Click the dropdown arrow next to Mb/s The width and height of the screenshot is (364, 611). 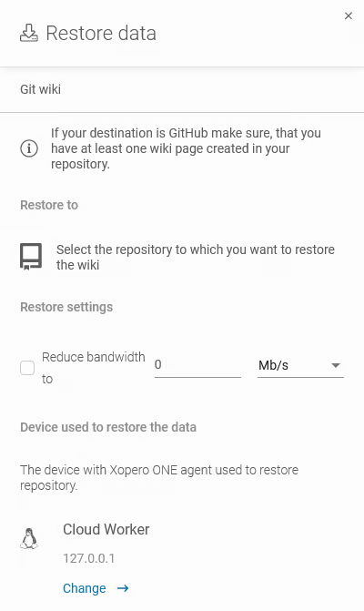point(336,365)
